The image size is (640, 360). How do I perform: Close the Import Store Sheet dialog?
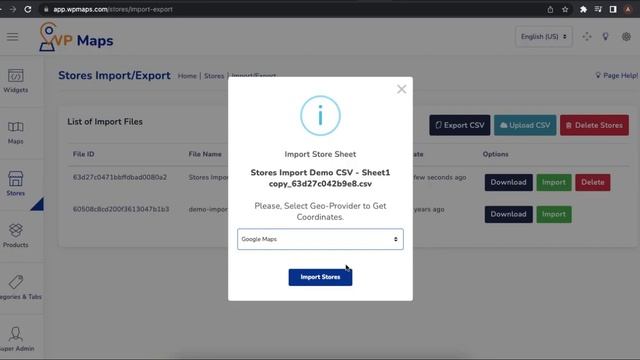(x=402, y=89)
